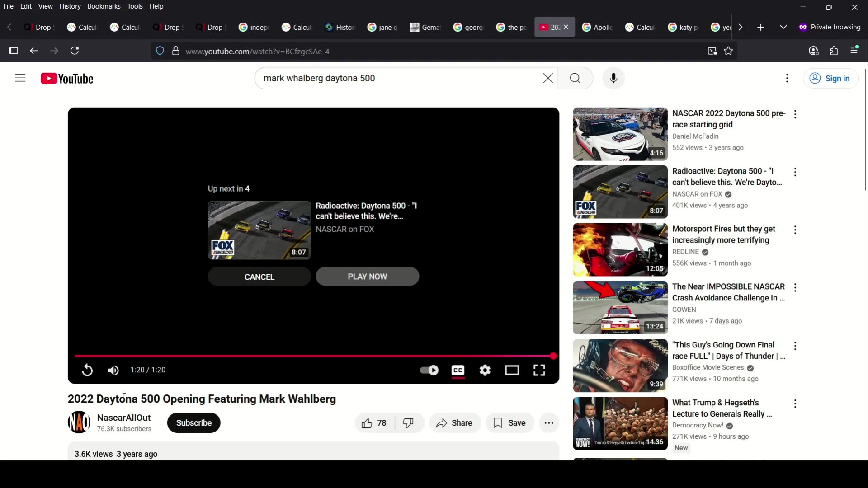
Task: Reload the current page
Action: [75, 51]
